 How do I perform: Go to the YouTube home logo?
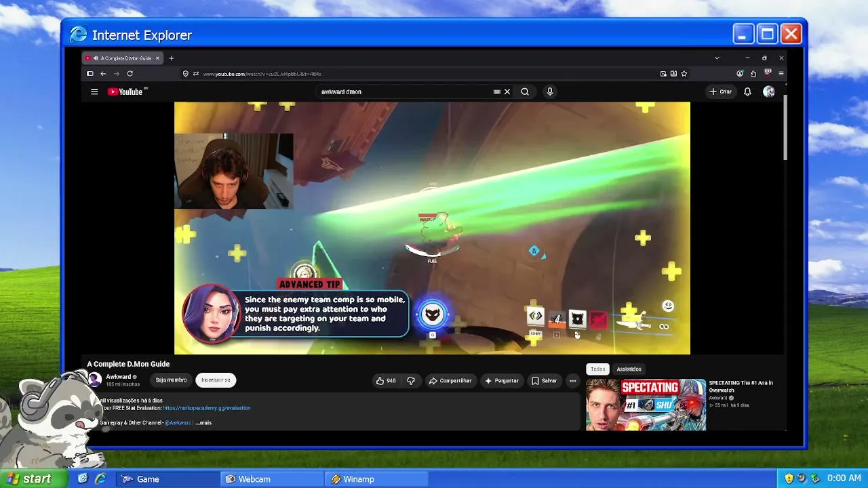[x=127, y=91]
